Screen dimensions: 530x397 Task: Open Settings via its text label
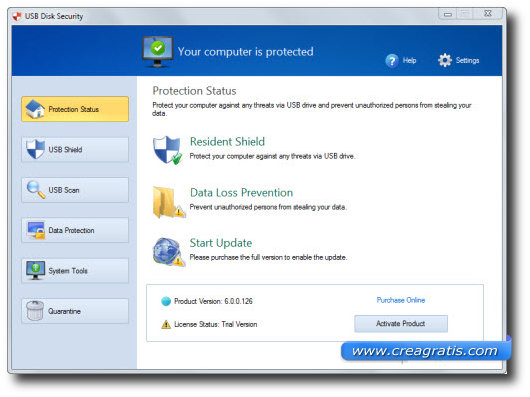[x=467, y=60]
